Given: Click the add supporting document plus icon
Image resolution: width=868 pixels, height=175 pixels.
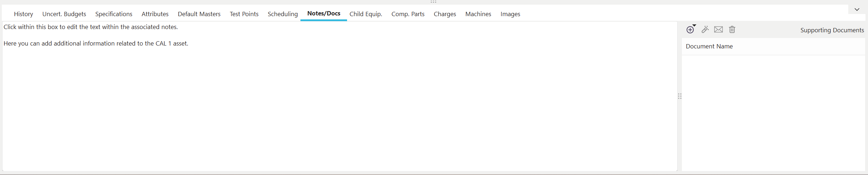Looking at the screenshot, I should pyautogui.click(x=690, y=30).
